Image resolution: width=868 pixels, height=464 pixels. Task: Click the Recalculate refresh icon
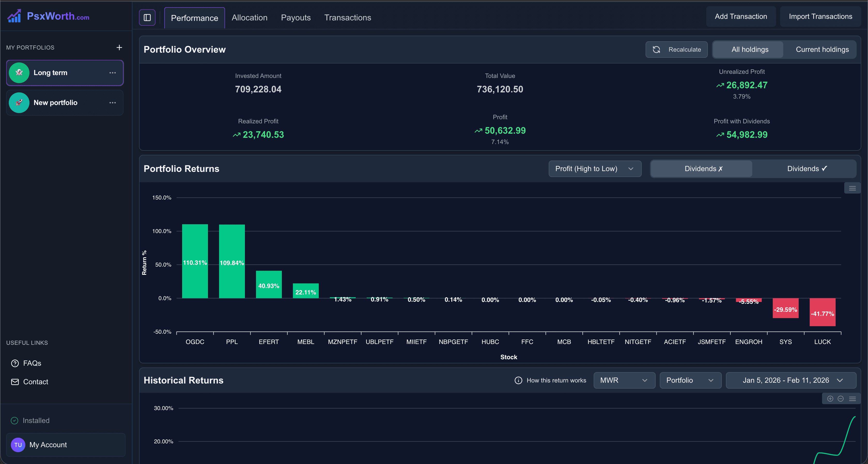(x=657, y=50)
